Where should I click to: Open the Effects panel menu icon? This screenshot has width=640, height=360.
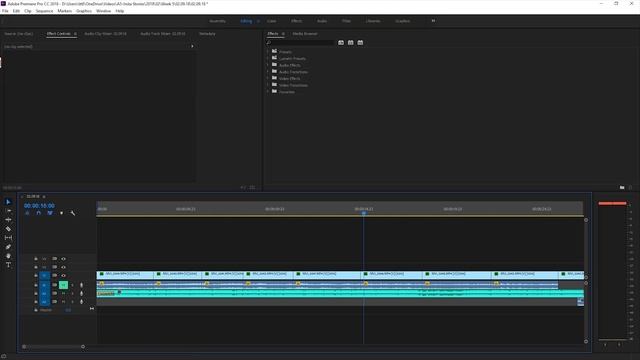click(x=283, y=34)
